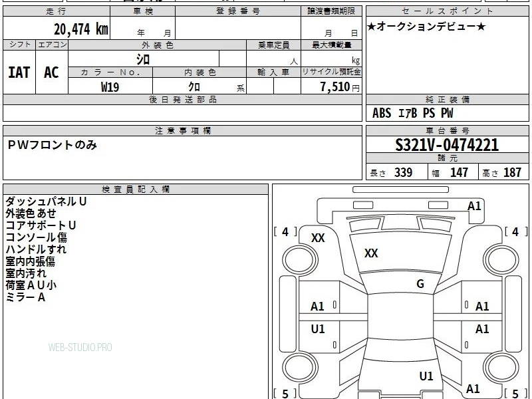Select the equipment line ABS エアB PS PW

coord(412,113)
